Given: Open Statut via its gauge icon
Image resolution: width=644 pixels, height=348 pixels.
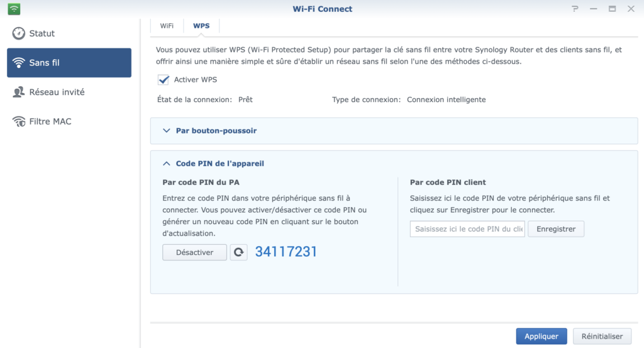Looking at the screenshot, I should (x=18, y=33).
